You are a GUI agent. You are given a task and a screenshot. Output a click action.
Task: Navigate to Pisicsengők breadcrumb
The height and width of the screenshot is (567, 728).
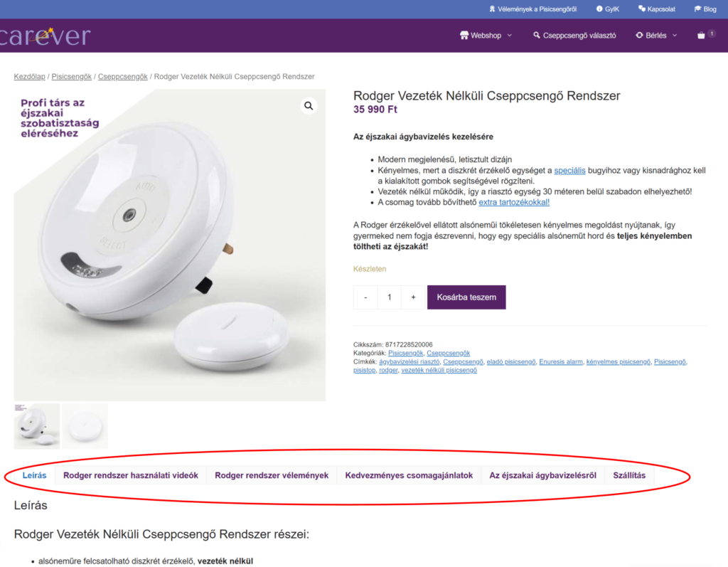(x=72, y=76)
